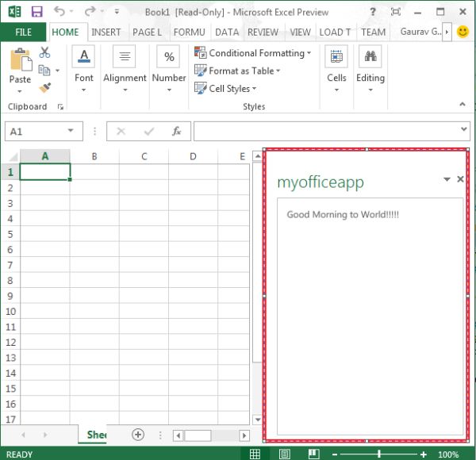The image size is (476, 460).
Task: Switch to the VIEW tab
Action: [x=300, y=33]
